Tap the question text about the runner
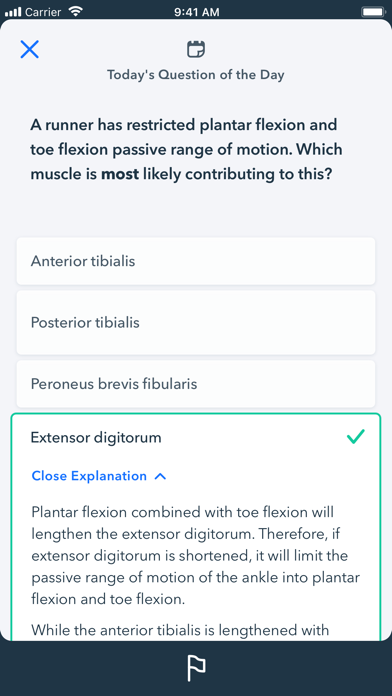The height and width of the screenshot is (696, 392). 186,150
